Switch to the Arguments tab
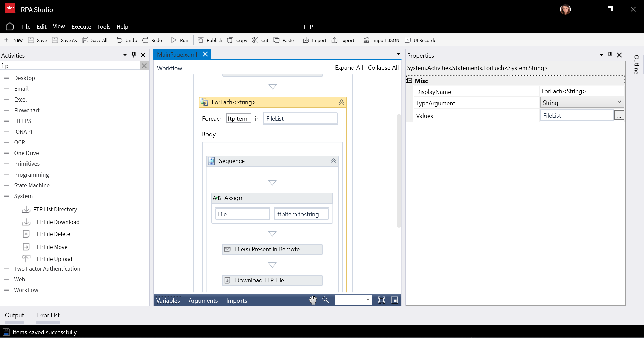The width and height of the screenshot is (644, 338). point(203,301)
